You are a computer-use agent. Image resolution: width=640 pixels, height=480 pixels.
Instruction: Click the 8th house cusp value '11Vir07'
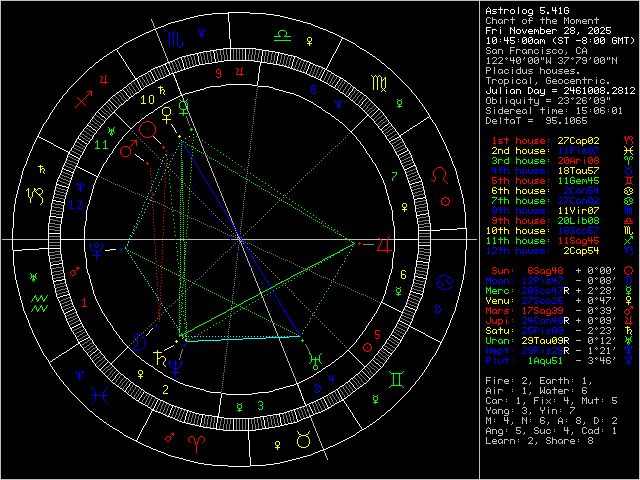[x=578, y=211]
